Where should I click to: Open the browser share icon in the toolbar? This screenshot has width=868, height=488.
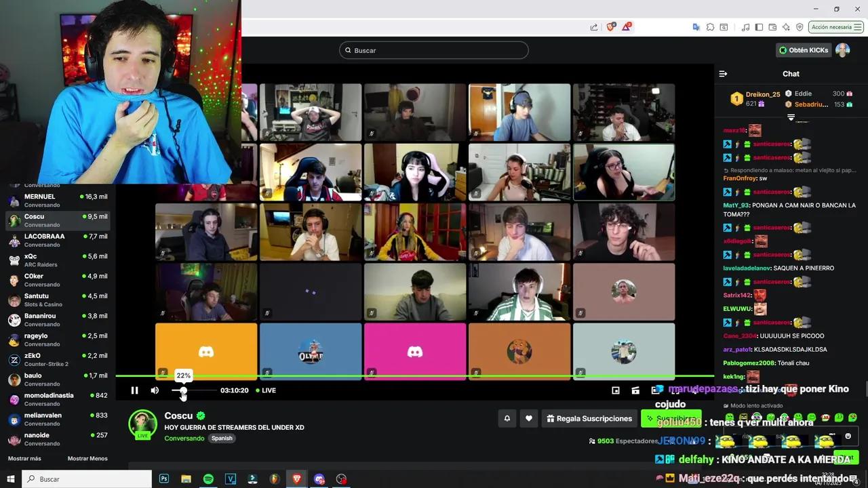pyautogui.click(x=593, y=26)
